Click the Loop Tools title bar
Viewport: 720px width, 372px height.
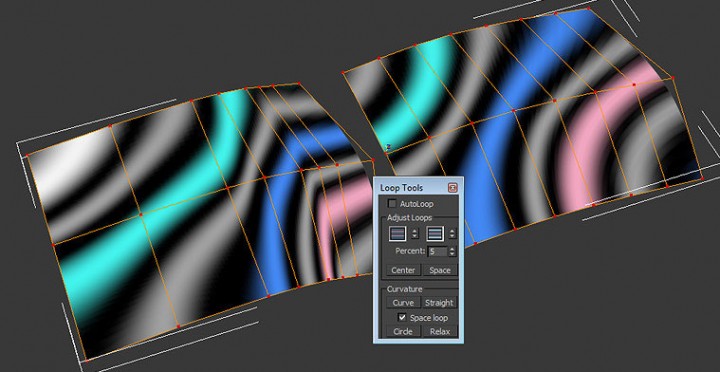[418, 187]
